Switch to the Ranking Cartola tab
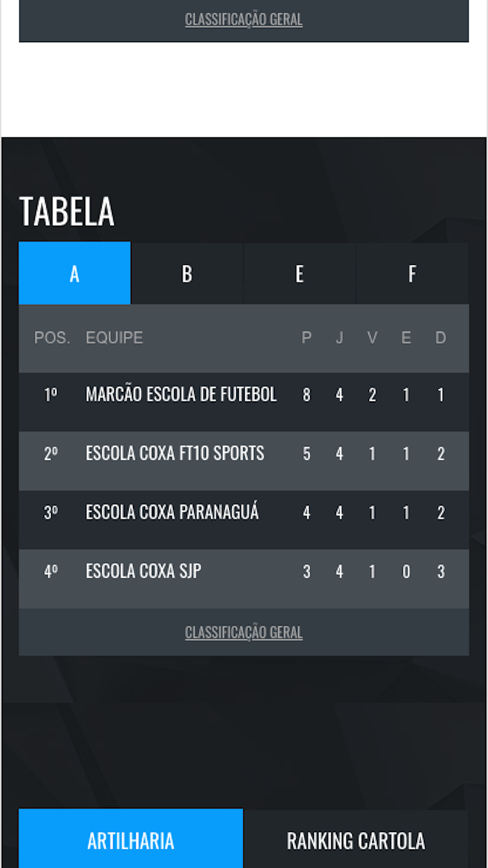Screen dimensions: 488x868 coord(356,840)
